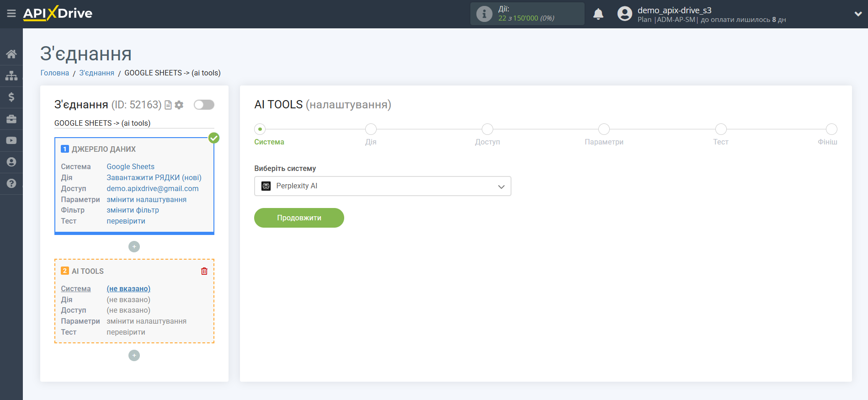Select the Система step
Viewport: 868px width, 400px height.
pyautogui.click(x=260, y=129)
